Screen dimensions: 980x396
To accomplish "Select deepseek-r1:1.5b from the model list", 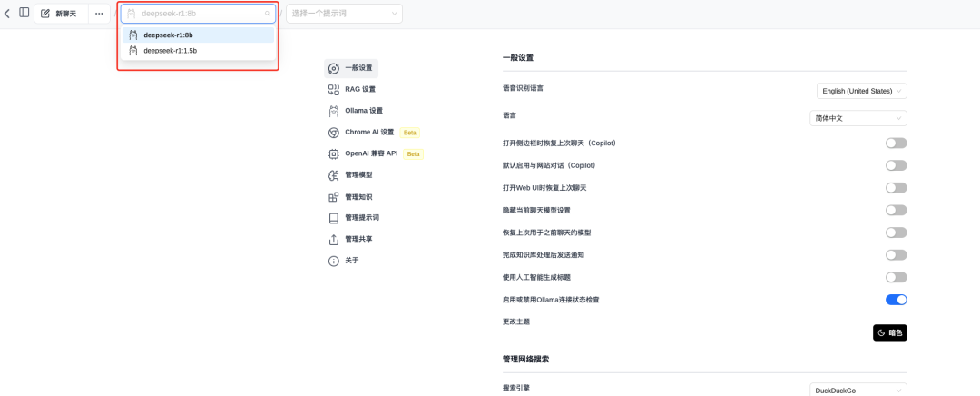I will [x=198, y=51].
